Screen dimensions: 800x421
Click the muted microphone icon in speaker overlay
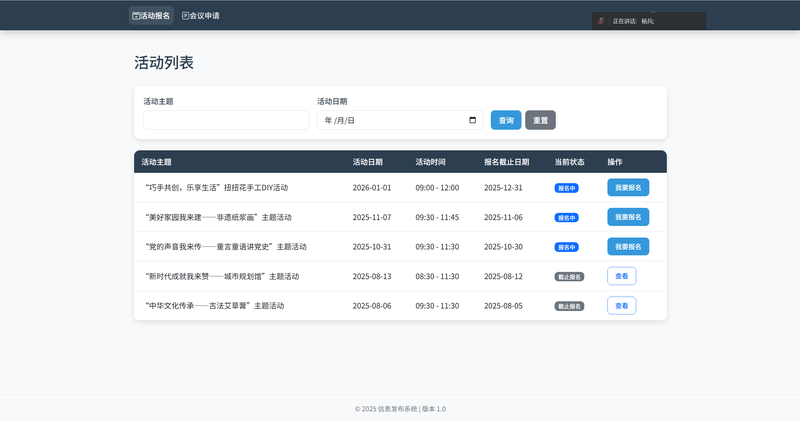(601, 21)
